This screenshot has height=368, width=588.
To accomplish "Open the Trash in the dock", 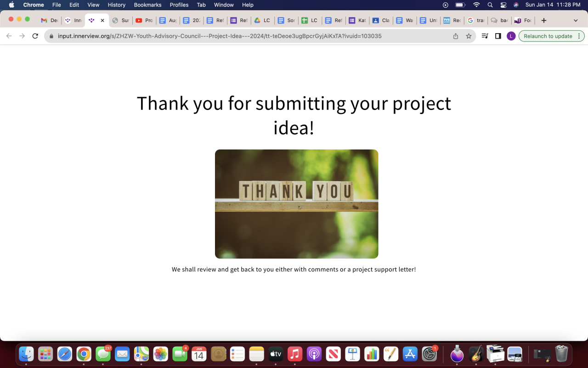I will [561, 354].
